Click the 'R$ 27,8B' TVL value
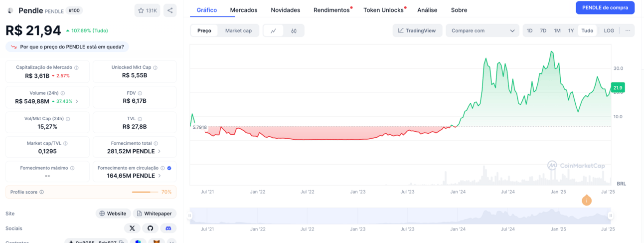 point(135,127)
